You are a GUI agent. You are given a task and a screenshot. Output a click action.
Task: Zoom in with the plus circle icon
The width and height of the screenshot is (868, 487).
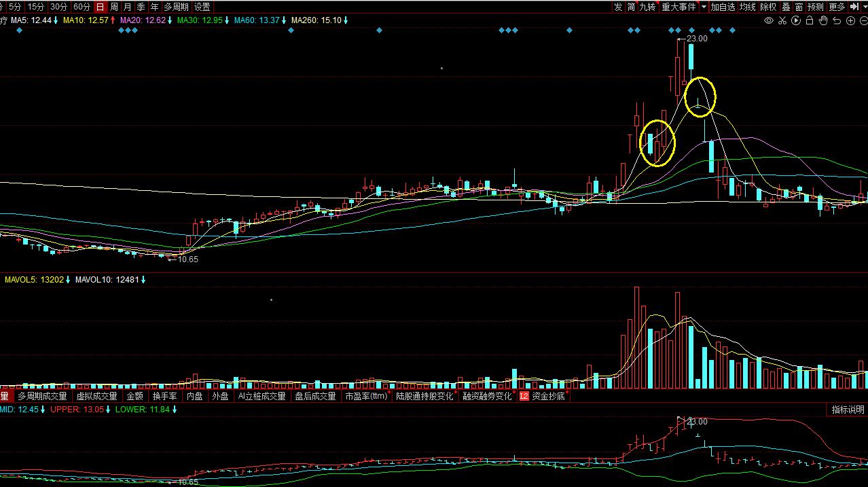tap(850, 20)
